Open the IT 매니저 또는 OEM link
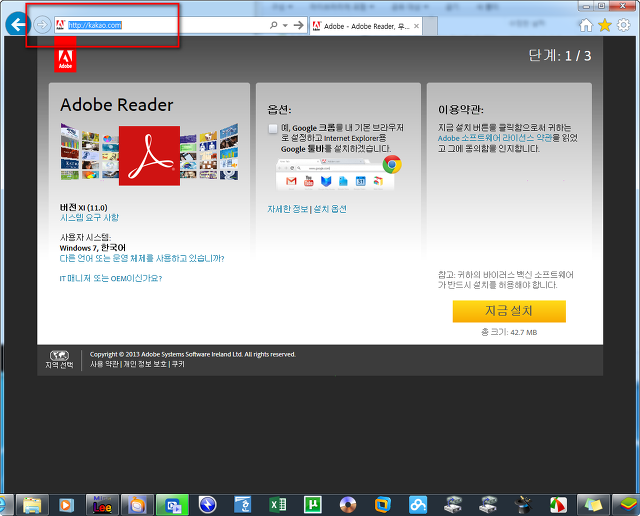This screenshot has height=516, width=640. click(111, 278)
